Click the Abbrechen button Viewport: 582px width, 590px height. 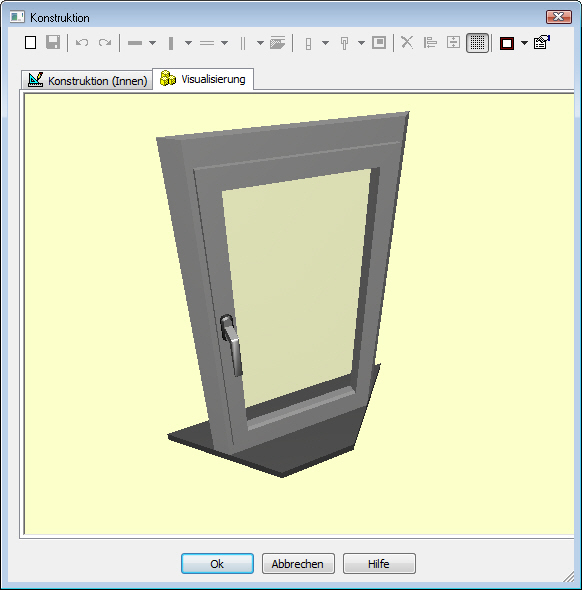pos(298,563)
